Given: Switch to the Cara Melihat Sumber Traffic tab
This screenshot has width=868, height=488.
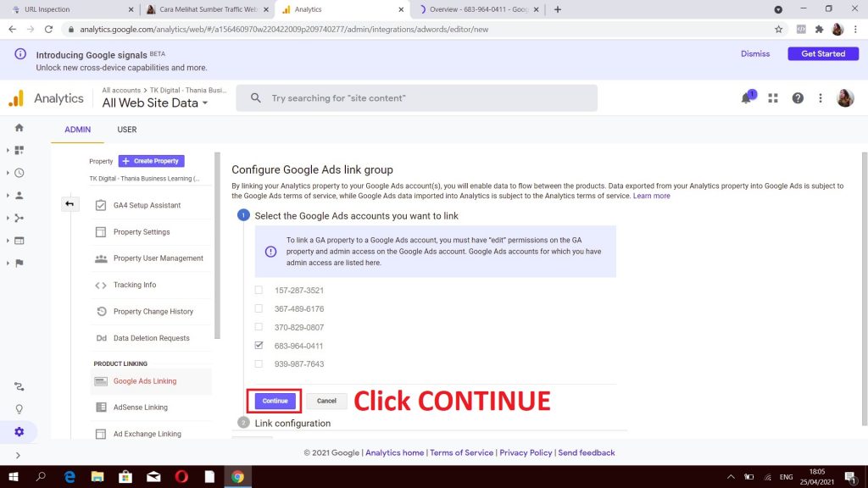Looking at the screenshot, I should [207, 9].
